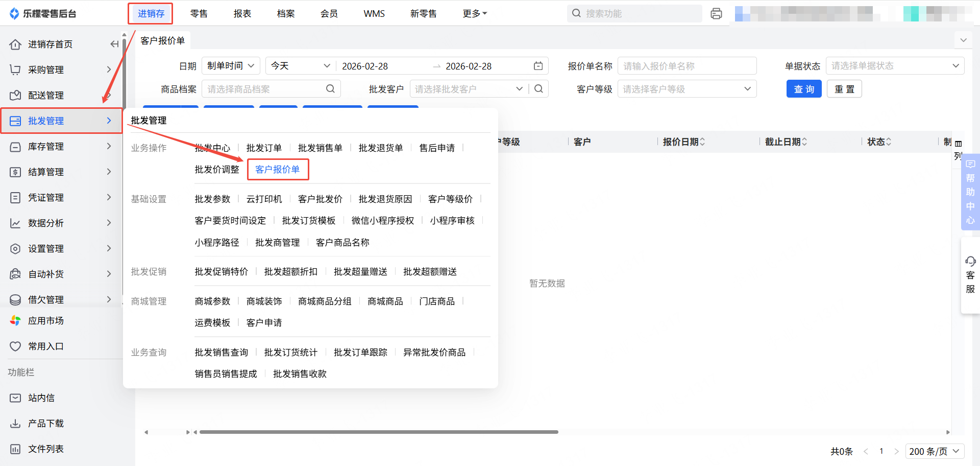This screenshot has height=466, width=980.
Task: Expand 凭证管理 sidebar menu
Action: (61, 198)
